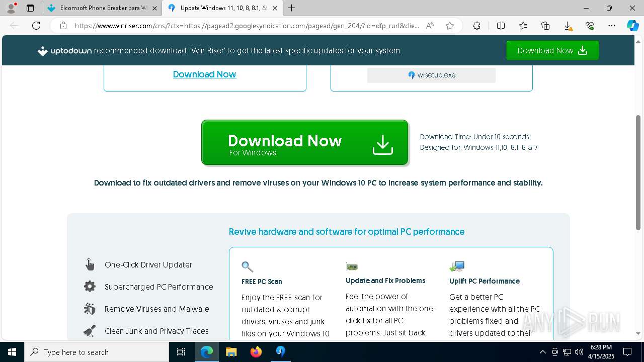Viewport: 644px width, 362px height.
Task: Click Download Now in uptodown banner
Action: (552, 50)
